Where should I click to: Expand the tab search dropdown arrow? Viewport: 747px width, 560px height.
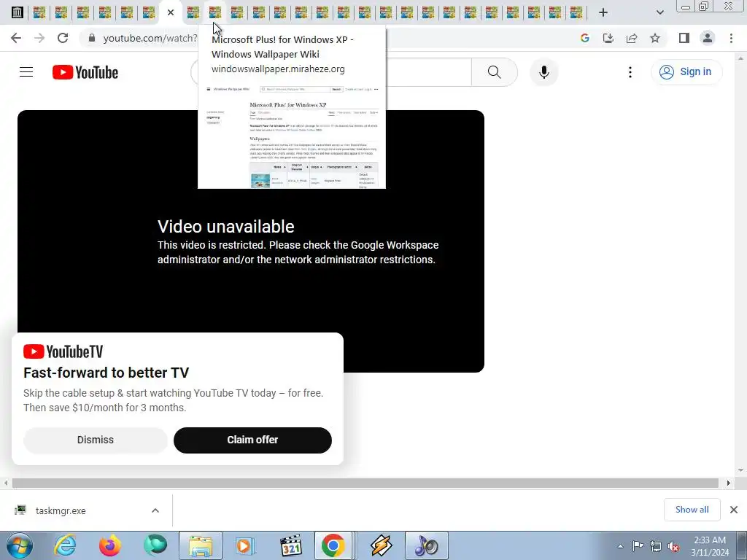(659, 12)
